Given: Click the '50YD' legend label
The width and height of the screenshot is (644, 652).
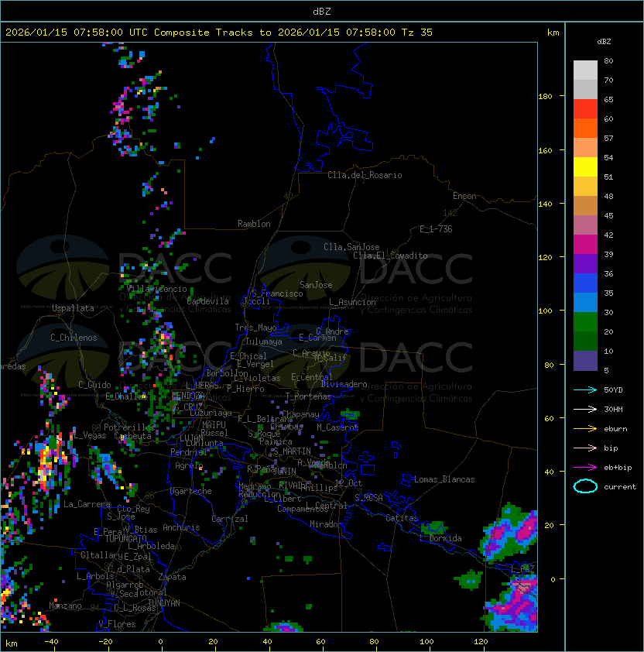Looking at the screenshot, I should coord(613,389).
